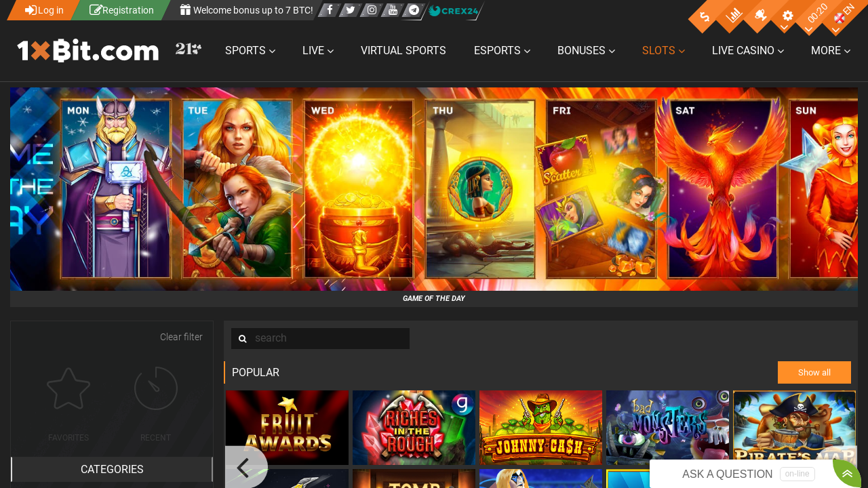The image size is (868, 488).
Task: Expand the BONUSES menu
Action: [x=586, y=51]
